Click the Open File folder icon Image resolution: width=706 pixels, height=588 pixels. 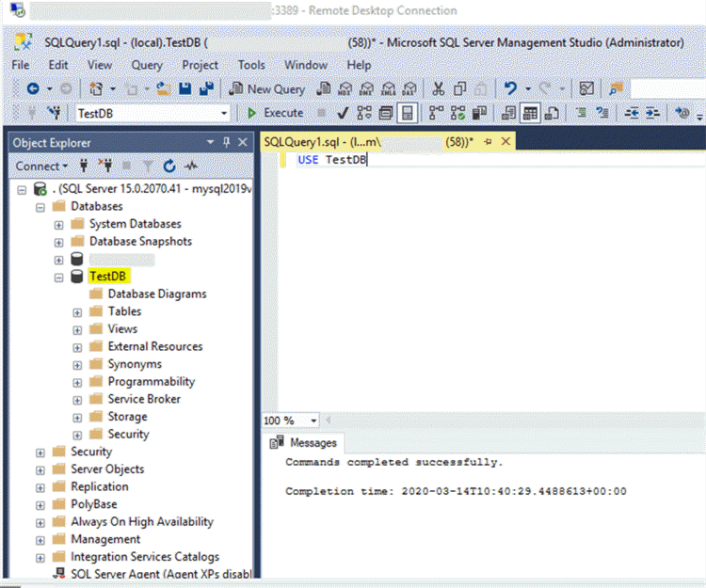[164, 88]
